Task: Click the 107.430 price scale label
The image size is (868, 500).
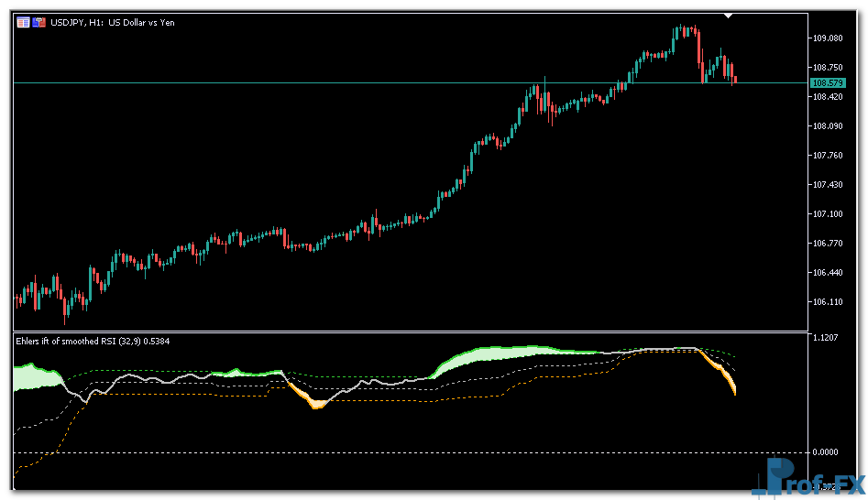Action: [827, 185]
